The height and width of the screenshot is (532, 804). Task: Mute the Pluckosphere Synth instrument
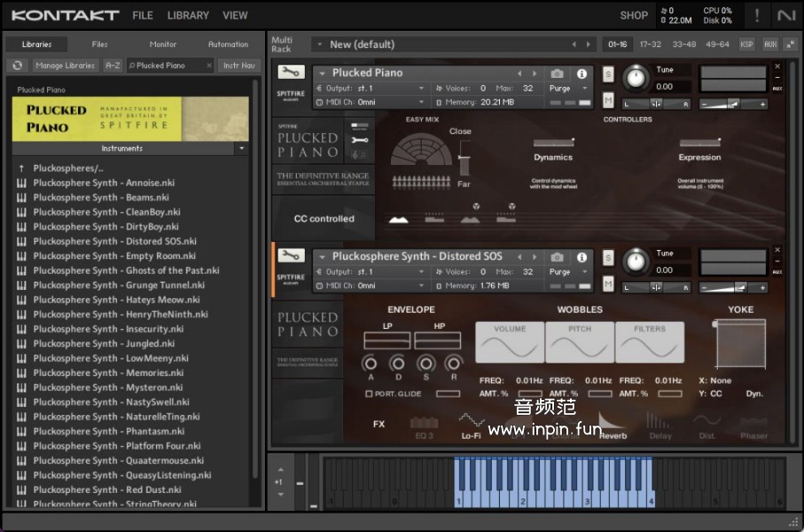[x=608, y=284]
